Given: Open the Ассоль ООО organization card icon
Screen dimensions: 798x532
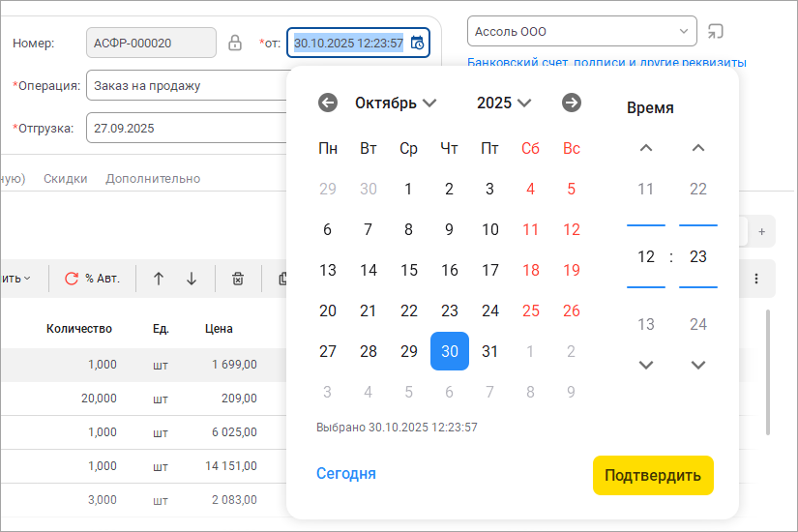Looking at the screenshot, I should (715, 31).
